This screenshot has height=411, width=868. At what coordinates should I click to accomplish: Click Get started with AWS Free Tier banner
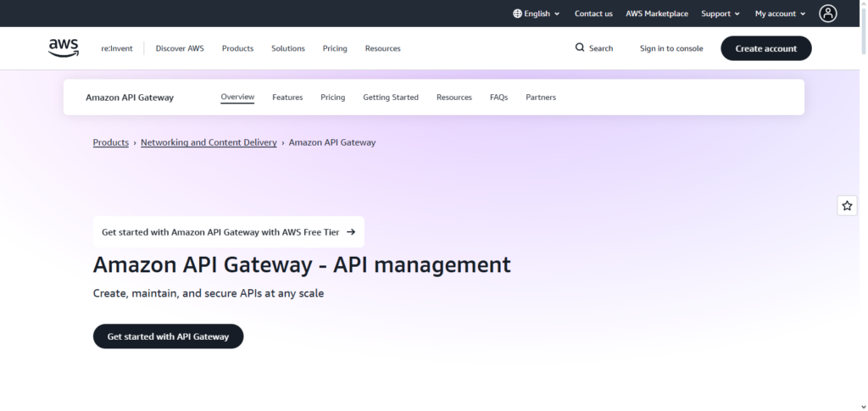pyautogui.click(x=229, y=232)
